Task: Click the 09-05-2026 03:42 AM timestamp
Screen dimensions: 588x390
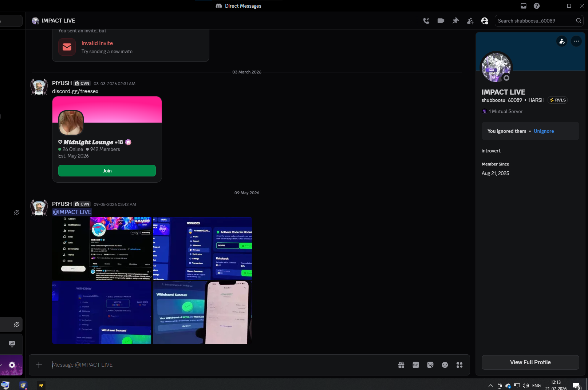Action: pyautogui.click(x=115, y=204)
